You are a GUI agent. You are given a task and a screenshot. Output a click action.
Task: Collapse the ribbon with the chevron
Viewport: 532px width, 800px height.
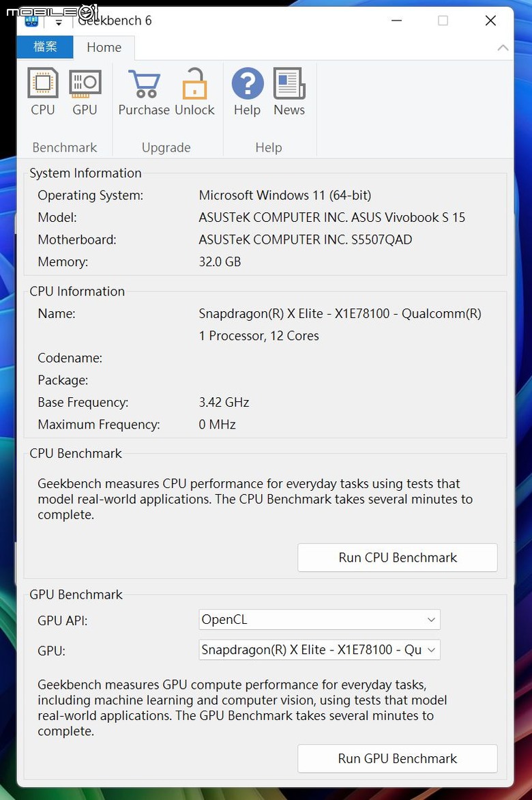point(503,48)
